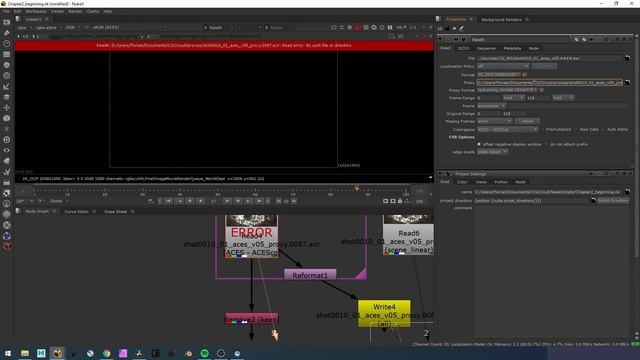Open the Draw nodes toolbar icon
The image size is (640, 360).
[7, 33]
